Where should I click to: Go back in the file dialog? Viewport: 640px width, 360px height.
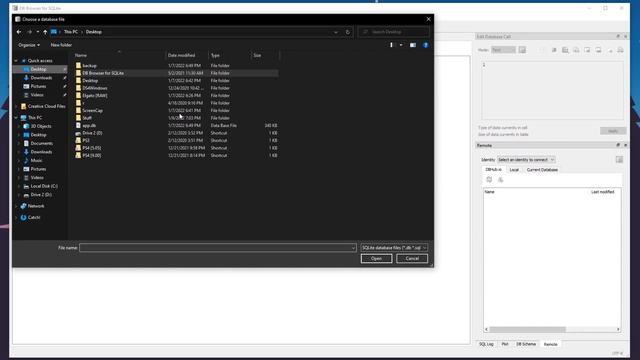pyautogui.click(x=19, y=32)
